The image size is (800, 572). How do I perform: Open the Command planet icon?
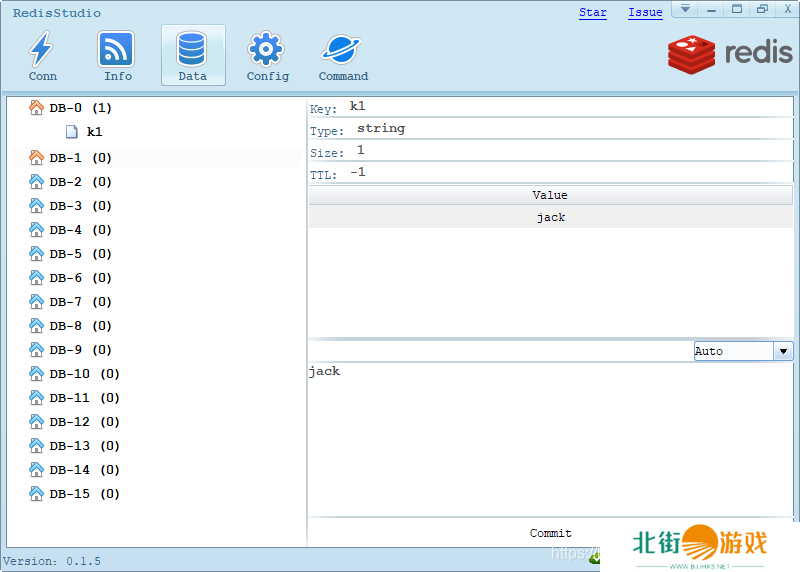pyautogui.click(x=343, y=49)
